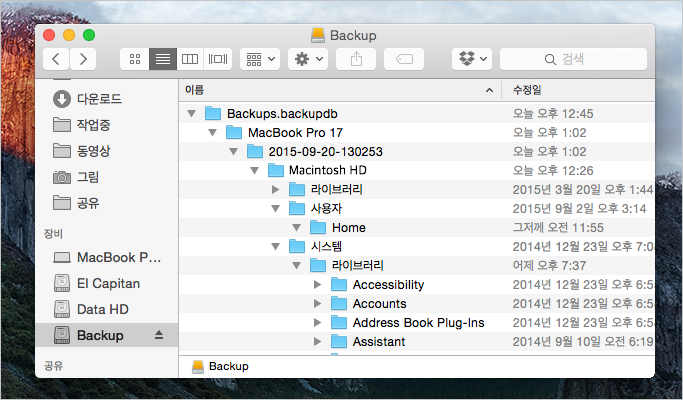Select the El Capitan disk

point(108,284)
